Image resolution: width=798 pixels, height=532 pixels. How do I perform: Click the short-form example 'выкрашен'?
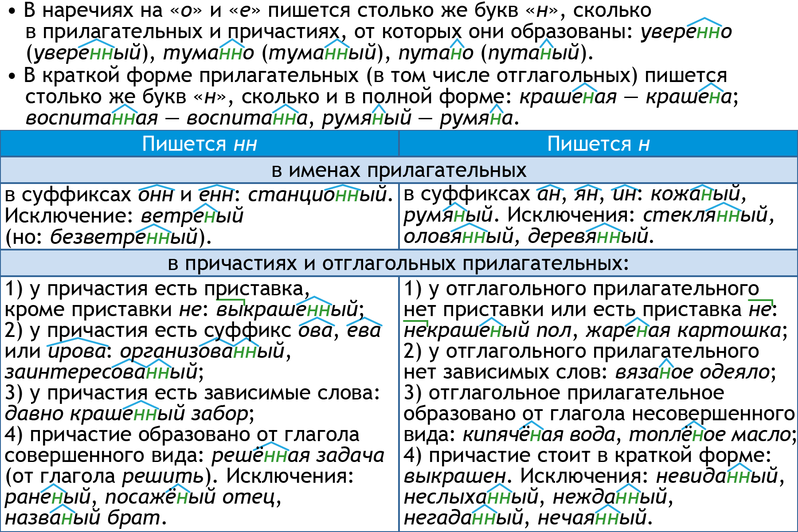coord(454,477)
